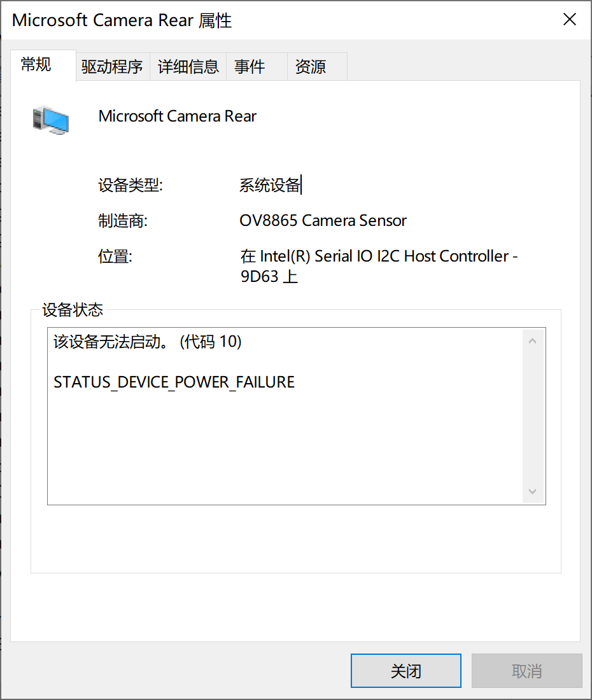The image size is (592, 700).
Task: Click the Microsoft Camera Rear device name
Action: click(177, 116)
